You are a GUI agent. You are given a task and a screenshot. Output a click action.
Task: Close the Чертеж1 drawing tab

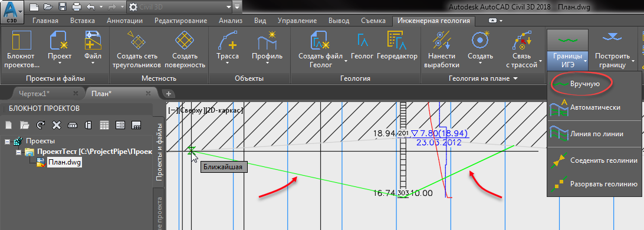pos(75,94)
